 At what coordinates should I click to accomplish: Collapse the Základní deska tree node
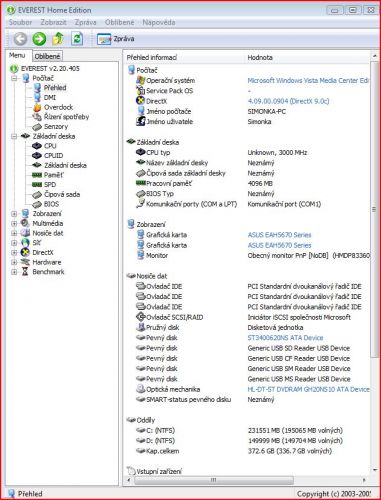tap(14, 137)
